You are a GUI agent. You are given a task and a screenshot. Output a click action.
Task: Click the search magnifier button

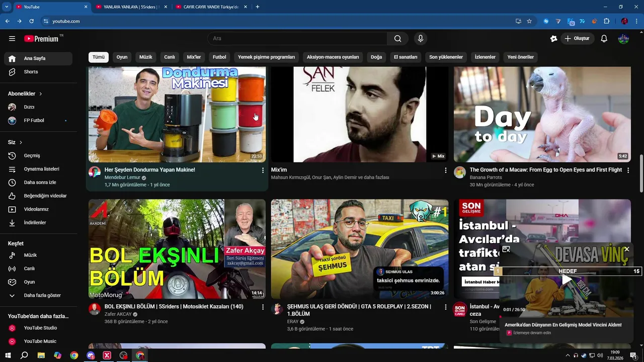[398, 39]
